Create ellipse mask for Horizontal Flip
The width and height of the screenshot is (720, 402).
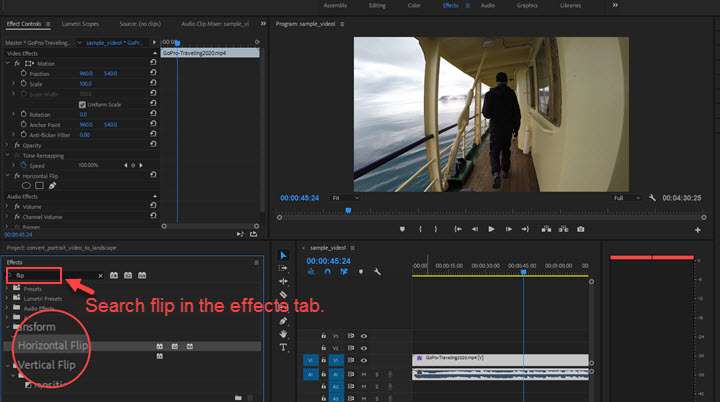(27, 185)
